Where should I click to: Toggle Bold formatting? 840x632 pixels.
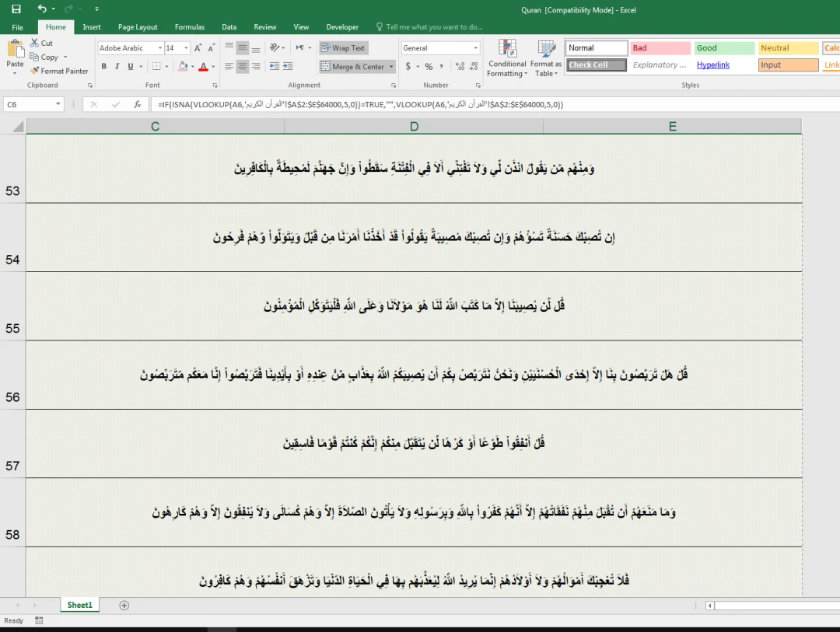pyautogui.click(x=104, y=67)
